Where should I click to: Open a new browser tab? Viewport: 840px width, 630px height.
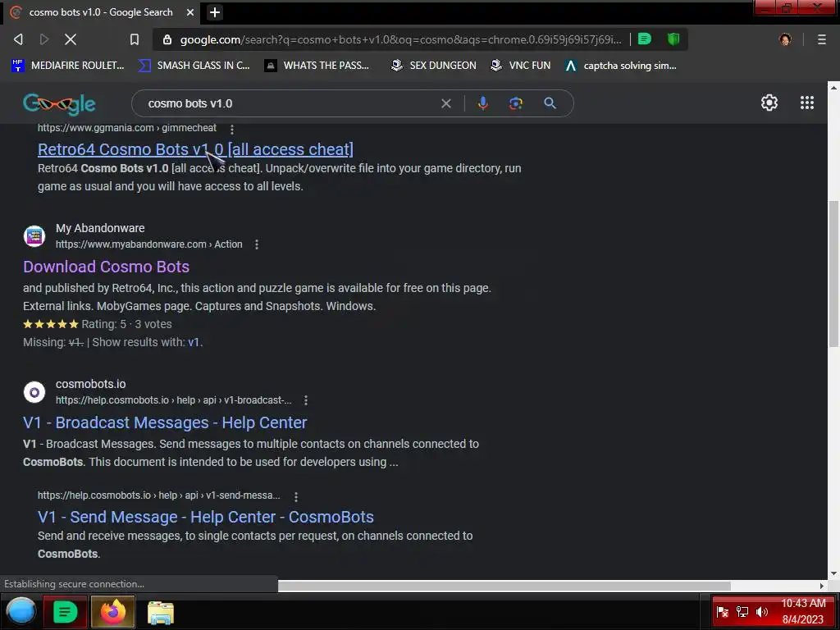pyautogui.click(x=215, y=12)
